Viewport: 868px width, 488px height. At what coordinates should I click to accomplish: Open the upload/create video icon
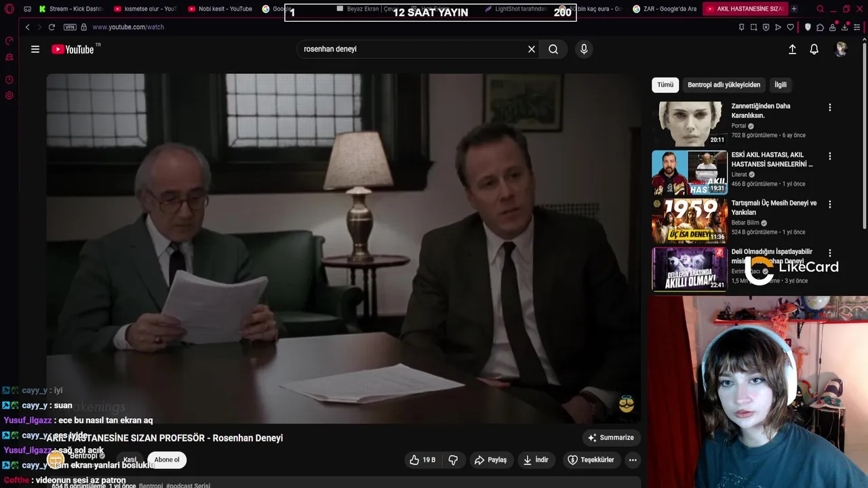pyautogui.click(x=792, y=49)
